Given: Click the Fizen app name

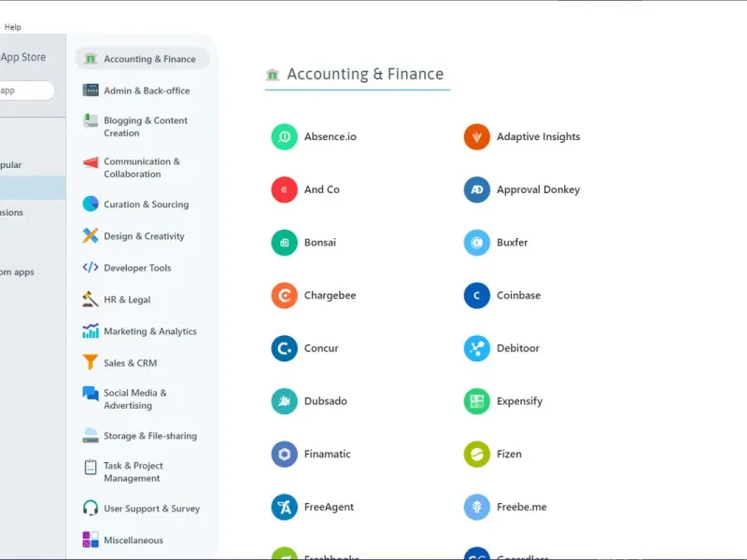Looking at the screenshot, I should (x=509, y=454).
